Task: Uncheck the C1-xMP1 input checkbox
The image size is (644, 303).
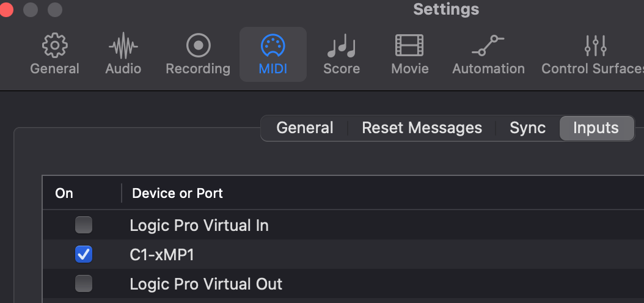Action: [84, 255]
